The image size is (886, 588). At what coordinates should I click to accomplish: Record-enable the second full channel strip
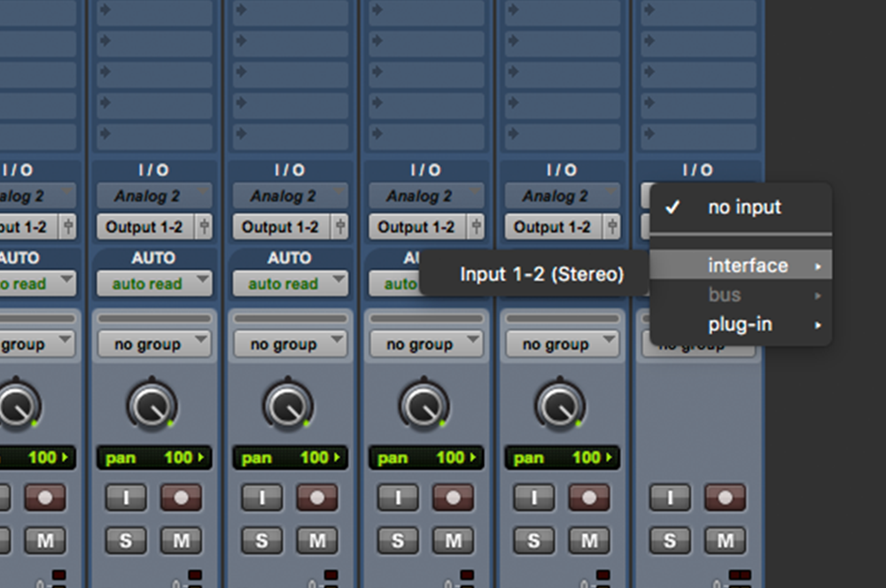coord(317,498)
